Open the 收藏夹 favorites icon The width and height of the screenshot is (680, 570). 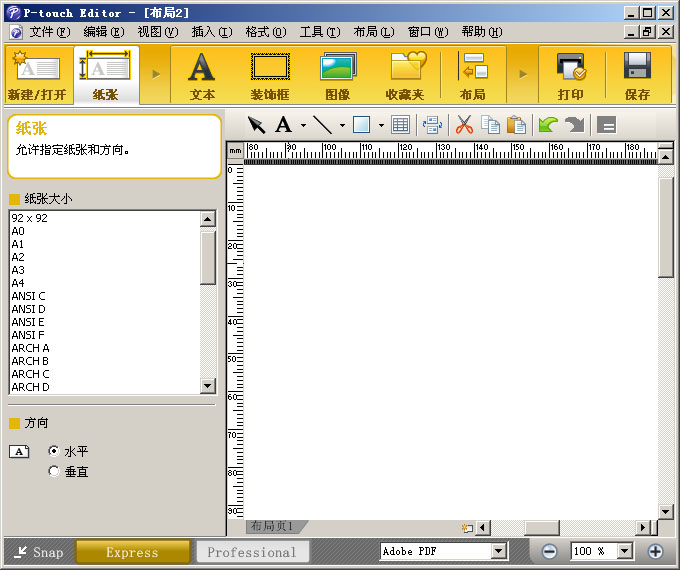(x=405, y=75)
